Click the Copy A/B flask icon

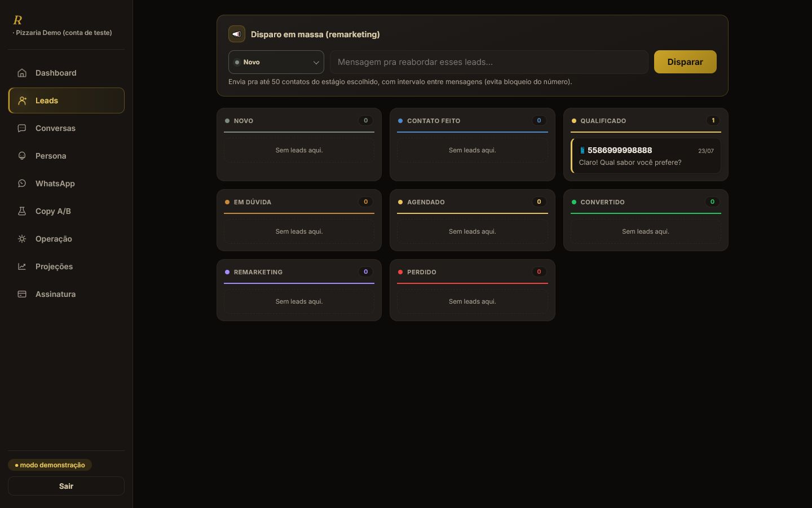[x=22, y=211]
